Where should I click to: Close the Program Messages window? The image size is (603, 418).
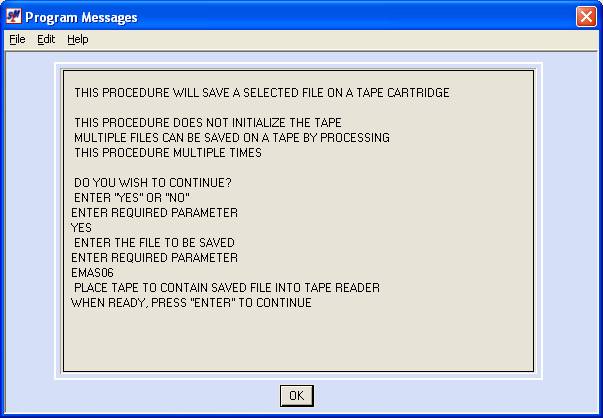pyautogui.click(x=586, y=17)
